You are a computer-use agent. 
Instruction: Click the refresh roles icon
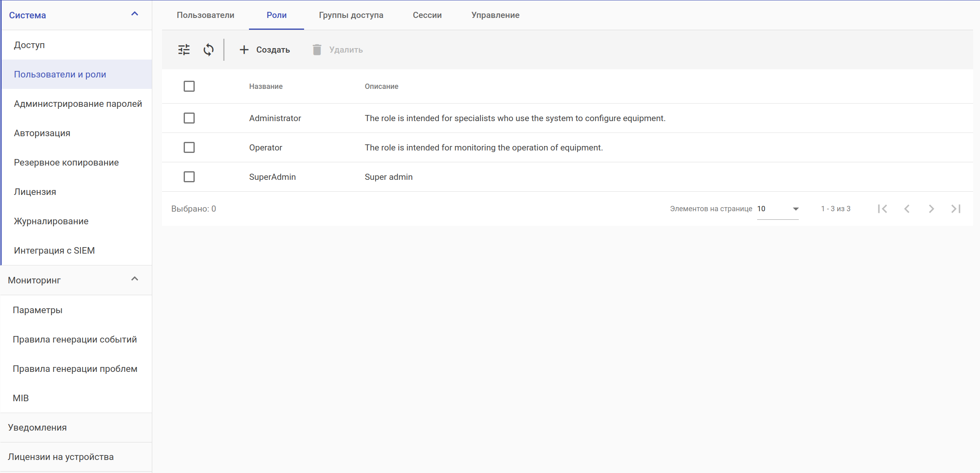[x=208, y=50]
